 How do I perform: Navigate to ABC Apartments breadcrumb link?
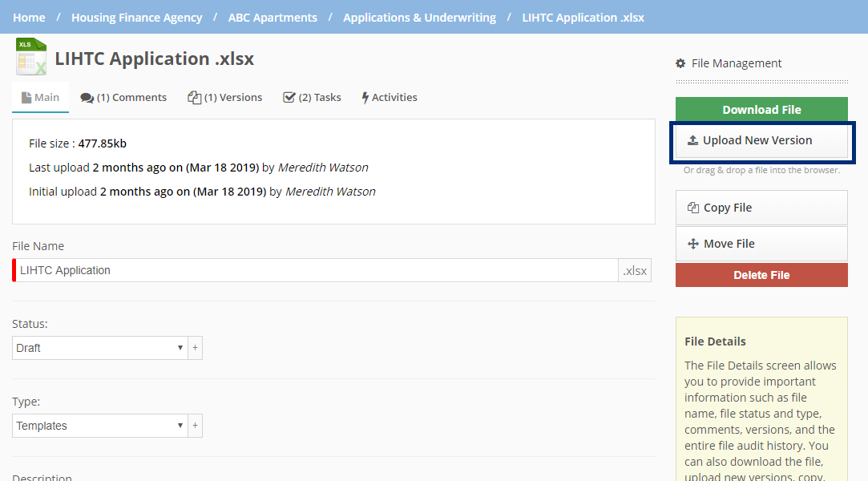point(273,17)
